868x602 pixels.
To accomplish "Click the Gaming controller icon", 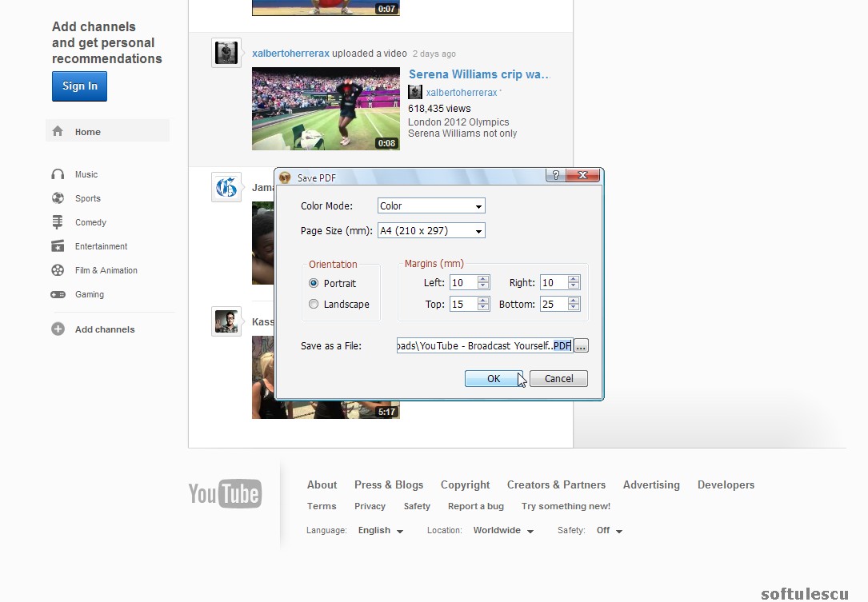I will tap(58, 294).
